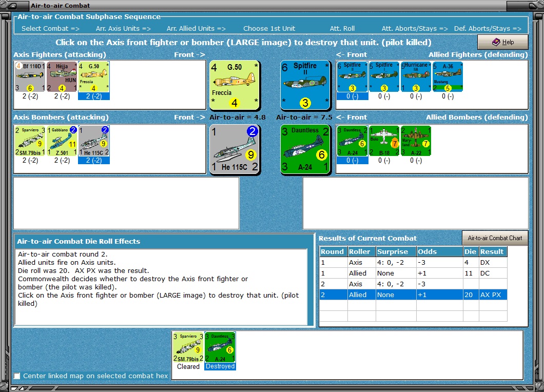Select round 1 Axis result row DX

click(413, 262)
